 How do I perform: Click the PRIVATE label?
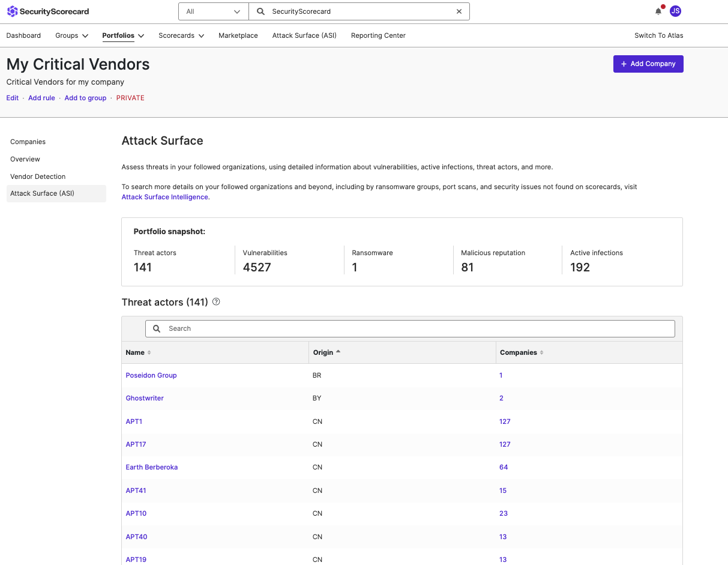[x=130, y=98]
